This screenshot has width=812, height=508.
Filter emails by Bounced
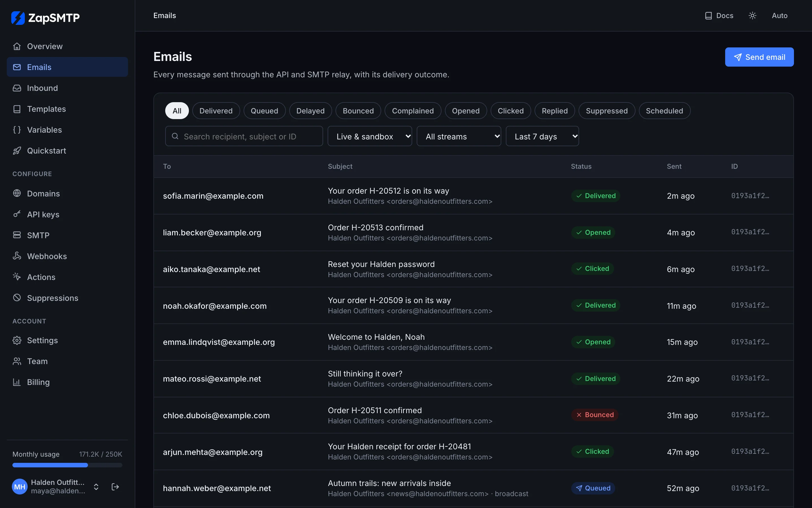click(x=358, y=111)
